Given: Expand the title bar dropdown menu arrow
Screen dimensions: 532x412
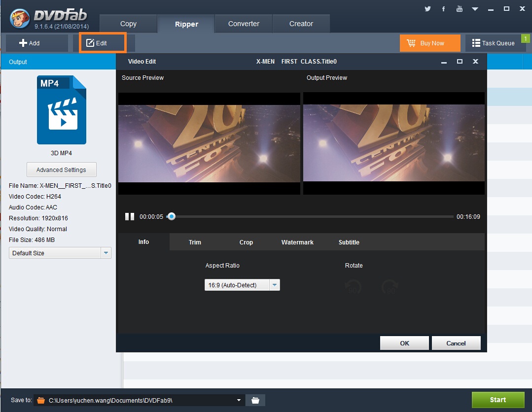Looking at the screenshot, I should pos(475,9).
